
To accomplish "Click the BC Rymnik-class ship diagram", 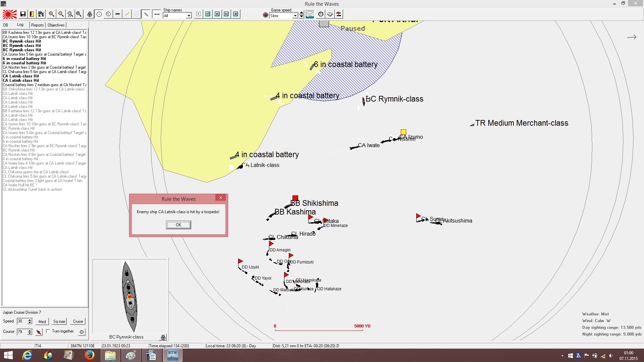I will coord(129,297).
